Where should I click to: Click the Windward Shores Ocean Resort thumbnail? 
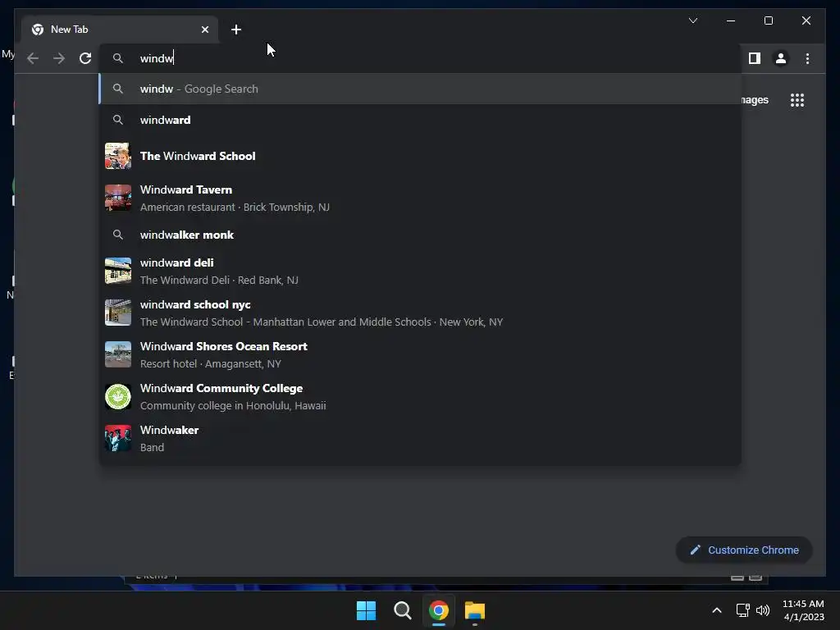coord(118,354)
